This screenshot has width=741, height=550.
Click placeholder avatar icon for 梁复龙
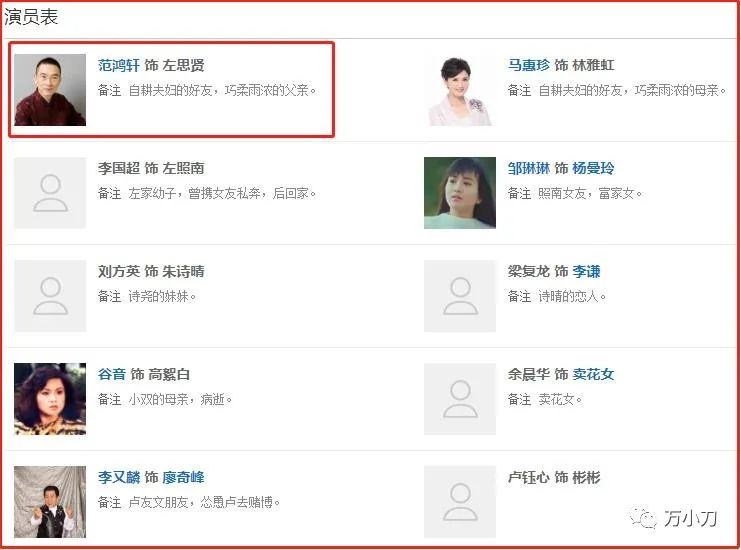[460, 296]
